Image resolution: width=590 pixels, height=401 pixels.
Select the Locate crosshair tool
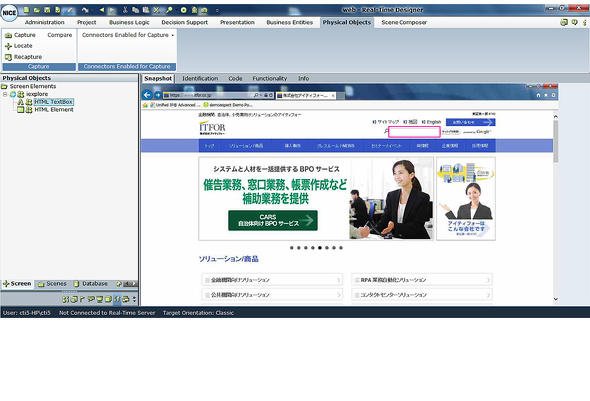pyautogui.click(x=8, y=46)
